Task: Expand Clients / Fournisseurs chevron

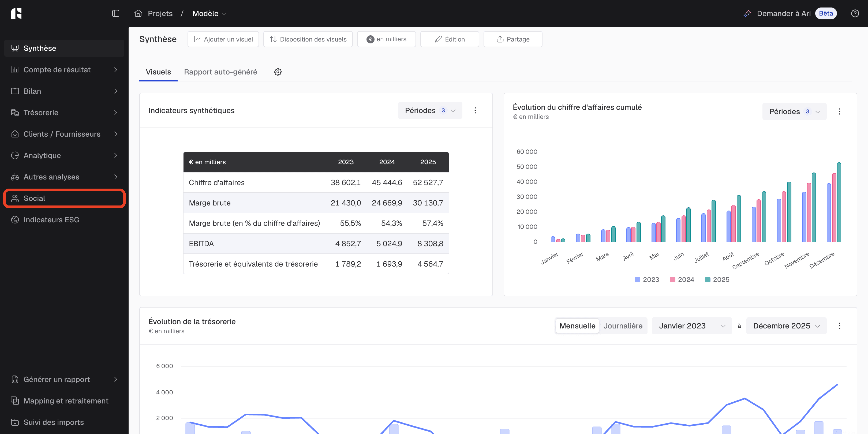Action: (x=115, y=134)
